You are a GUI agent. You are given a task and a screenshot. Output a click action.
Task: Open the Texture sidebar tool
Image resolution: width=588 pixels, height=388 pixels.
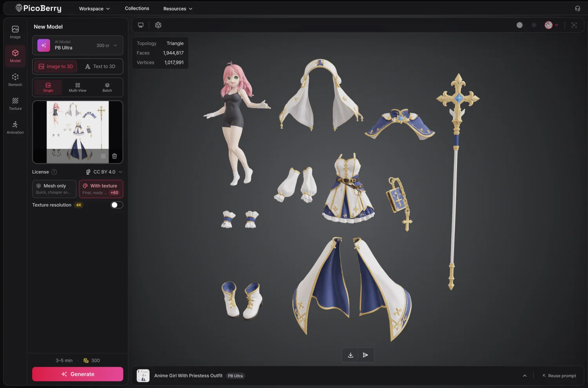point(15,104)
